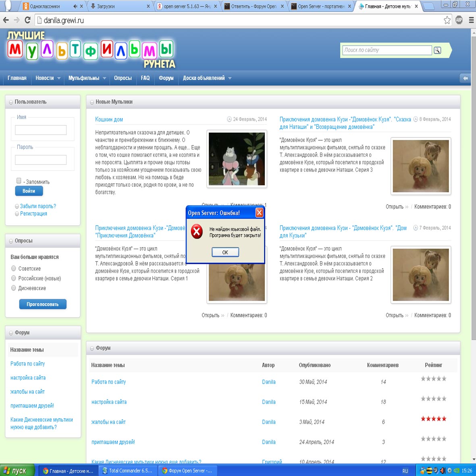Open the Chrome hamburger menu
Viewport: 476px width, 476px height.
[471, 20]
